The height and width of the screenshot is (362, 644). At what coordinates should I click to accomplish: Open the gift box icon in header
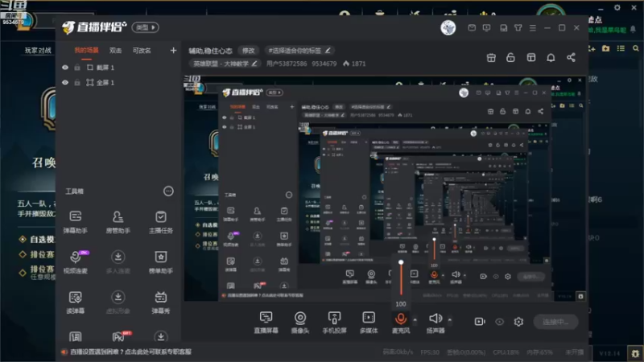491,57
